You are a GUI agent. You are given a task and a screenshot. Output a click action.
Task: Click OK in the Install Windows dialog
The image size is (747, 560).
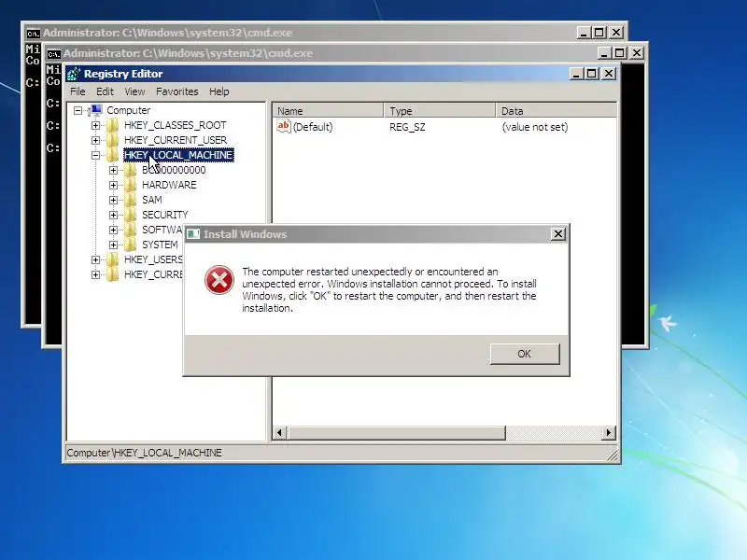pos(525,354)
